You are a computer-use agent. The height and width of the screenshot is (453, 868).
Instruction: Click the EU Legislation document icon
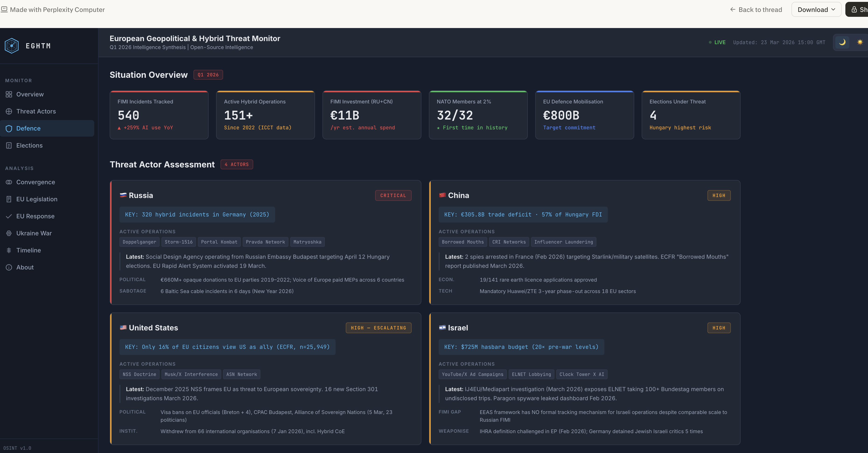(9, 199)
